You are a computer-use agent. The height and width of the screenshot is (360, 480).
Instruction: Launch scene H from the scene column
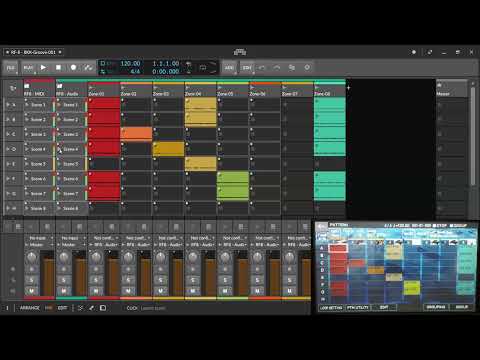tap(8, 208)
